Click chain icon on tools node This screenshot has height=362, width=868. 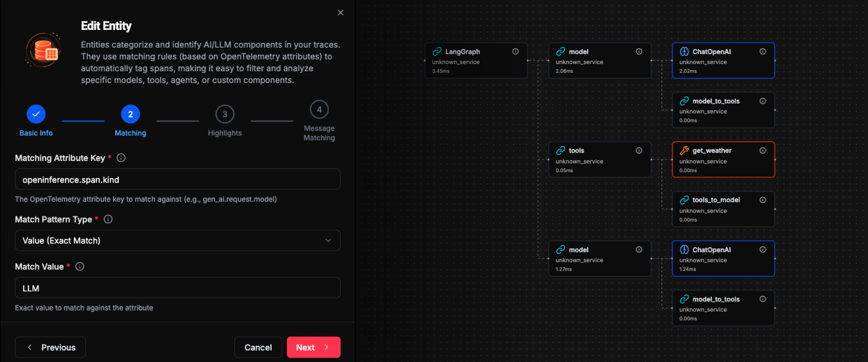click(560, 150)
